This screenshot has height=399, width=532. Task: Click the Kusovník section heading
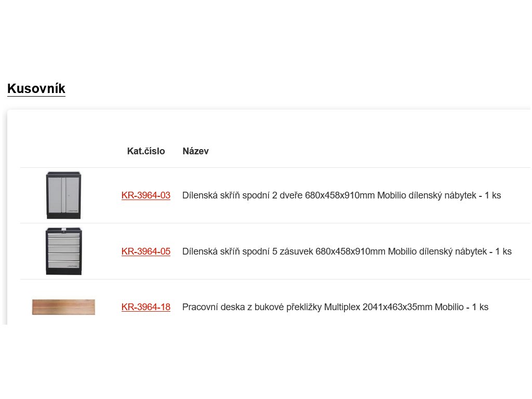click(x=36, y=89)
